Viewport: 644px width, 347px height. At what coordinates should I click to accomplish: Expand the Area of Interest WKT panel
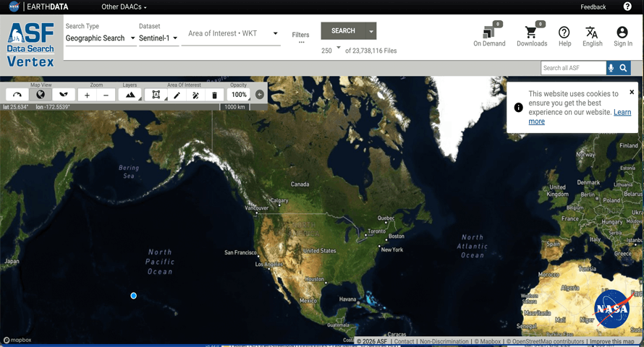tap(275, 34)
